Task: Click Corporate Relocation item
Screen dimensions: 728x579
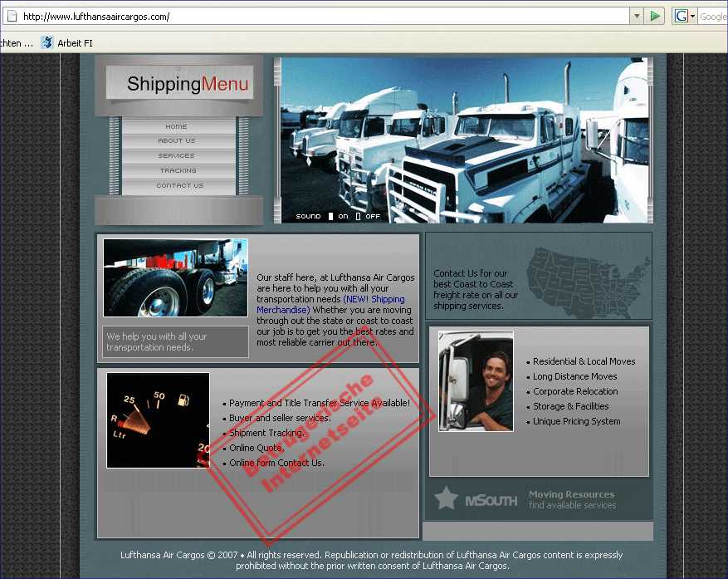Action: click(575, 391)
